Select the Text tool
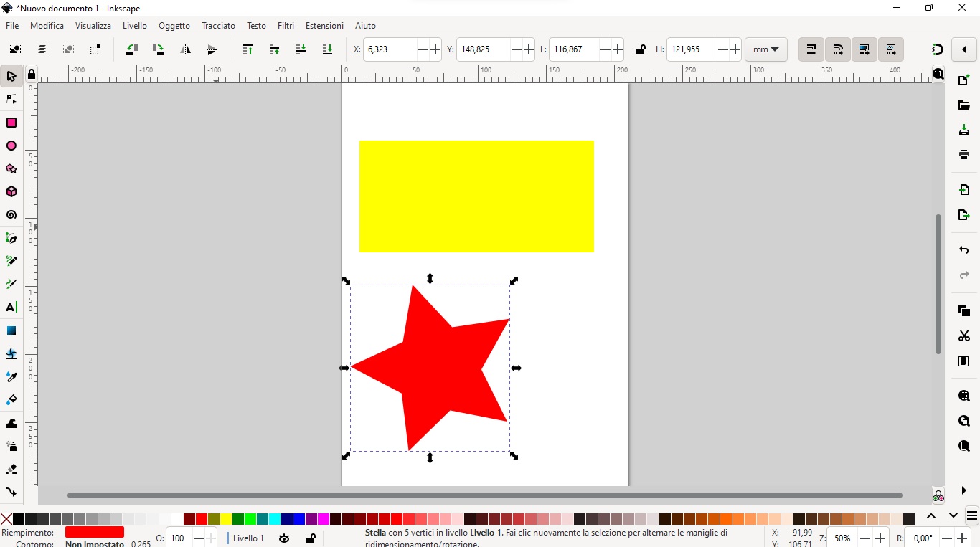The height and width of the screenshot is (547, 980). point(11,308)
